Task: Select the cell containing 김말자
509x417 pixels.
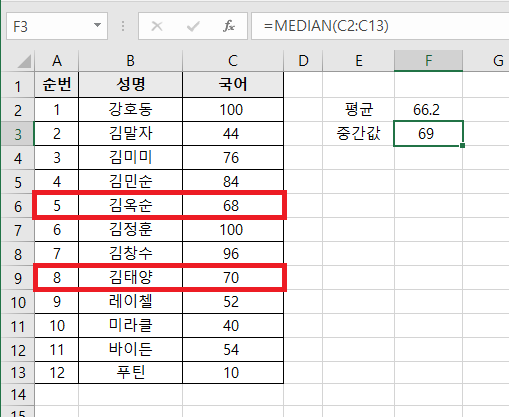Action: click(130, 134)
